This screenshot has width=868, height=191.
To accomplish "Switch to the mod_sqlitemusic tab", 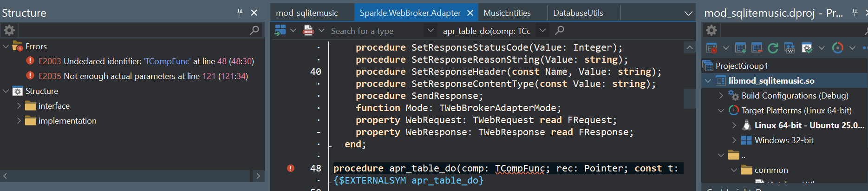I will click(307, 13).
